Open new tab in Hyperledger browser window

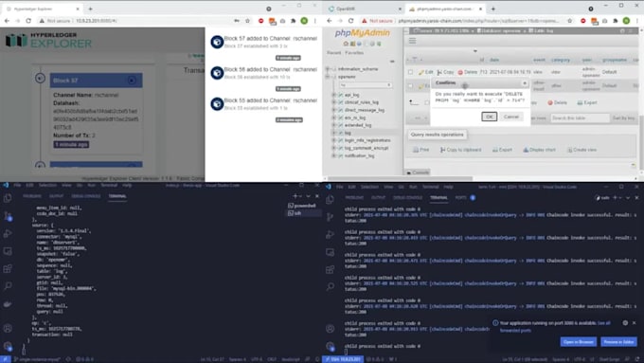click(90, 9)
